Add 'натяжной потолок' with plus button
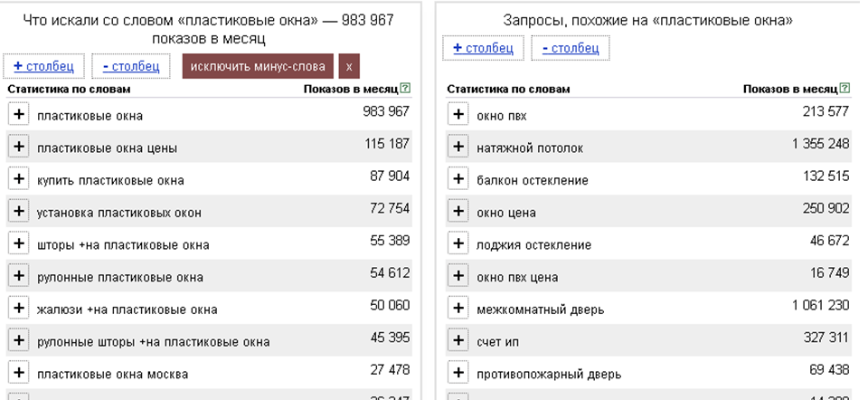This screenshot has height=400, width=868. 458,147
